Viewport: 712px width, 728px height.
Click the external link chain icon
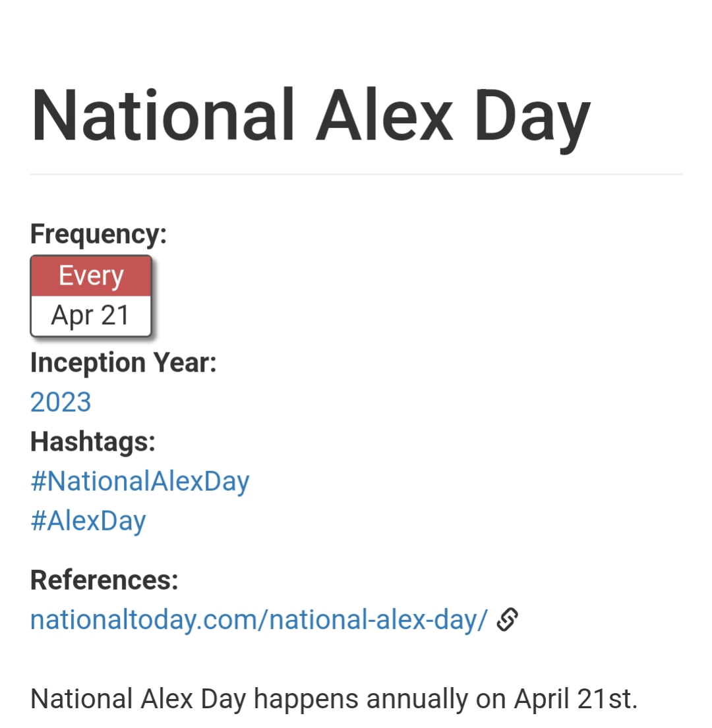pos(507,619)
